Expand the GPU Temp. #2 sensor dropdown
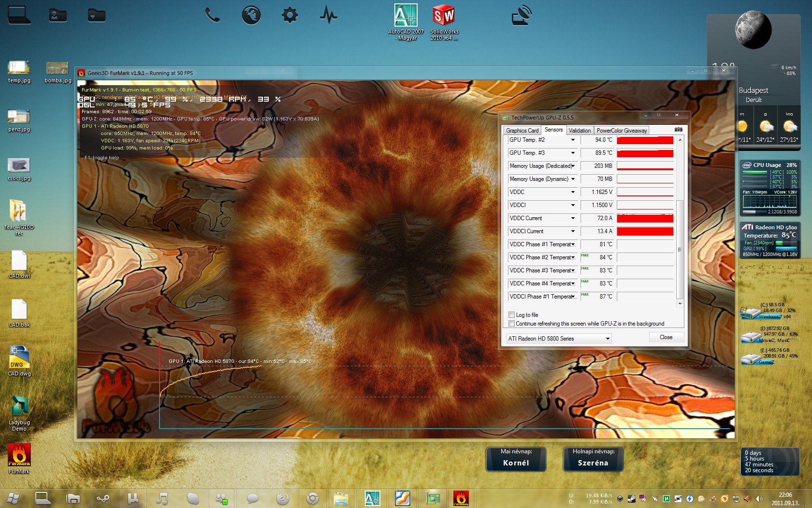This screenshot has height=508, width=812. pos(573,140)
